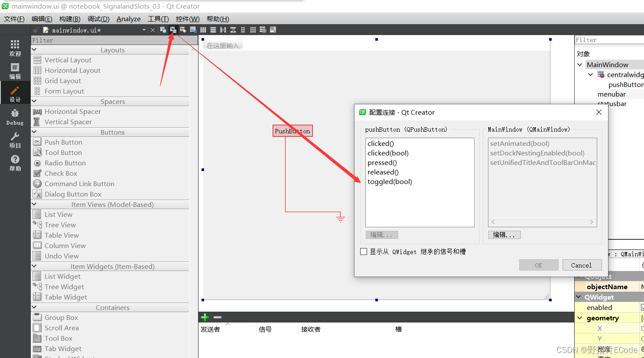Screen dimensions: 644x358
Task: Collapse MainWindow node in object tree
Action: pyautogui.click(x=580, y=65)
